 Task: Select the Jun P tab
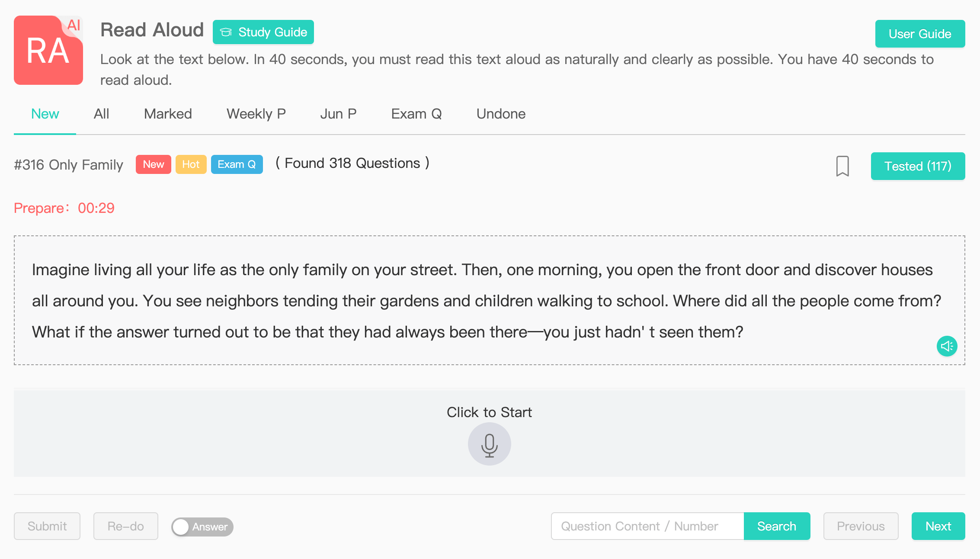tap(338, 114)
